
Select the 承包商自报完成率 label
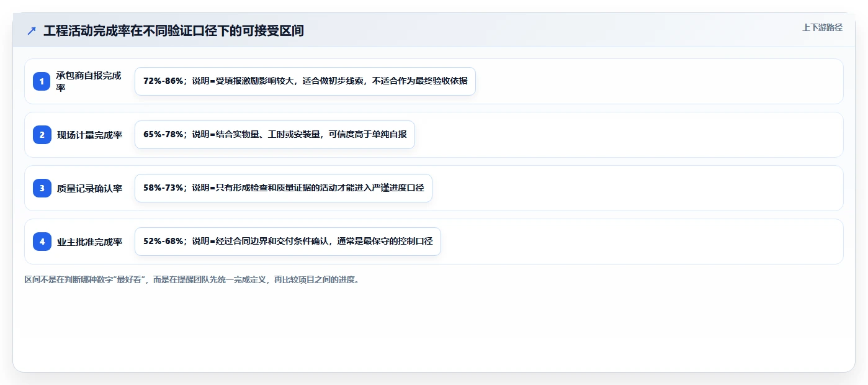click(89, 81)
